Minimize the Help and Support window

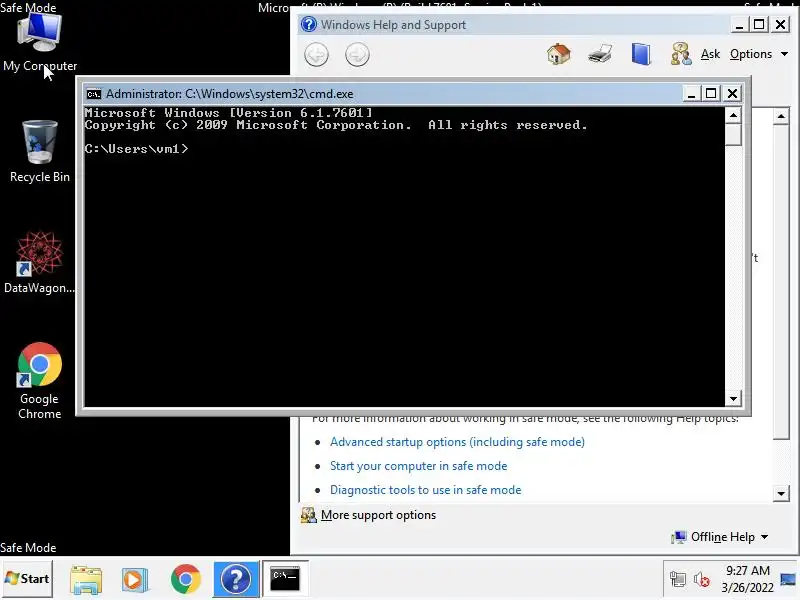point(739,24)
